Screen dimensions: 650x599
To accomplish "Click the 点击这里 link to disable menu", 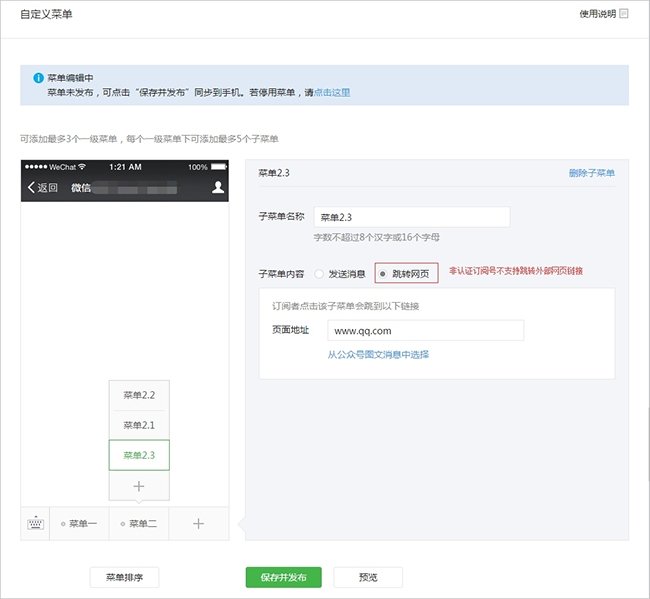I will coord(332,92).
